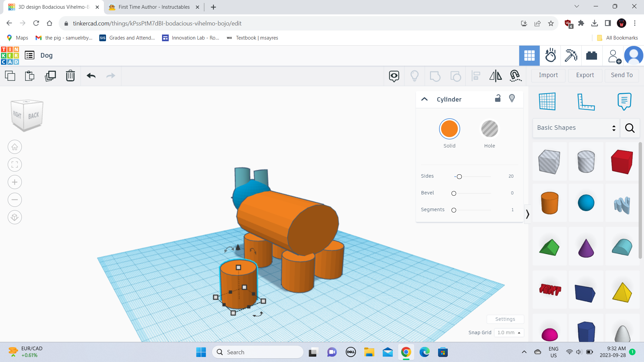Click the Export button
Viewport: 644px width, 362px height.
pos(585,75)
